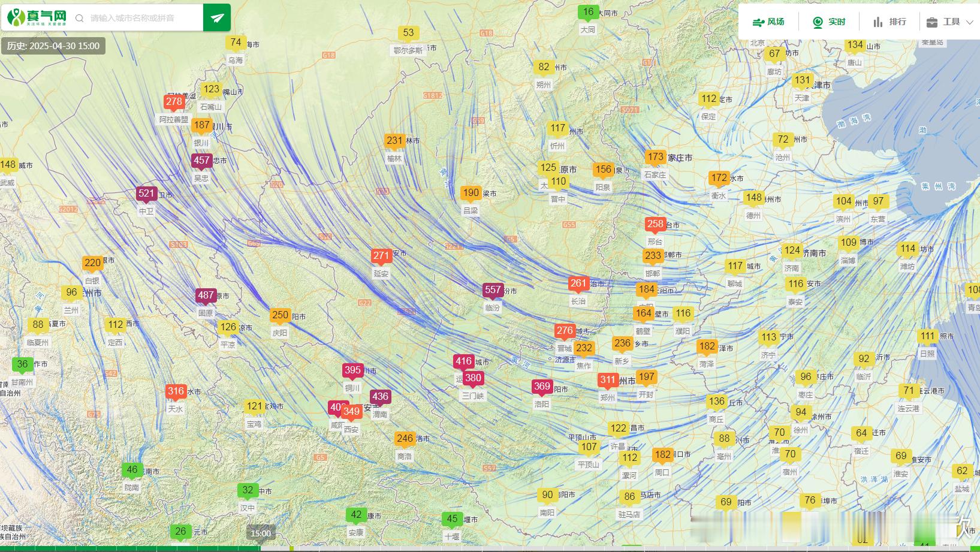Select the 395 铜川 AQI marker
Screen dimensions: 980x552
[352, 370]
